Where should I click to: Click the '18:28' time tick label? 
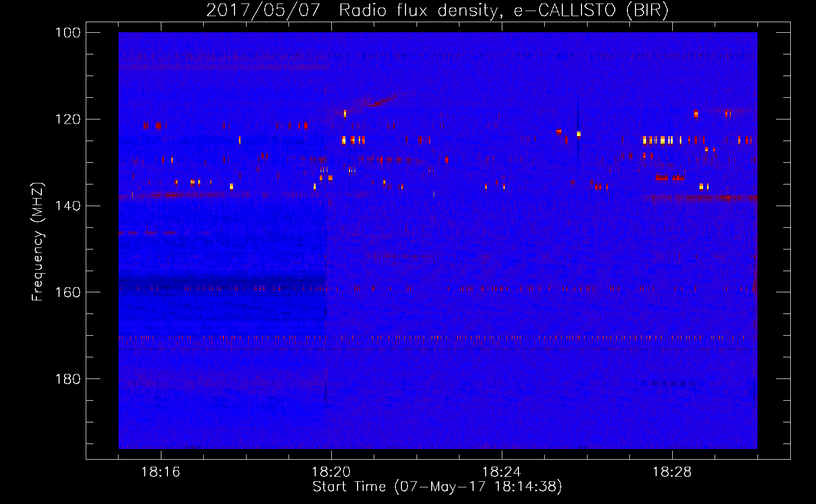(x=672, y=472)
